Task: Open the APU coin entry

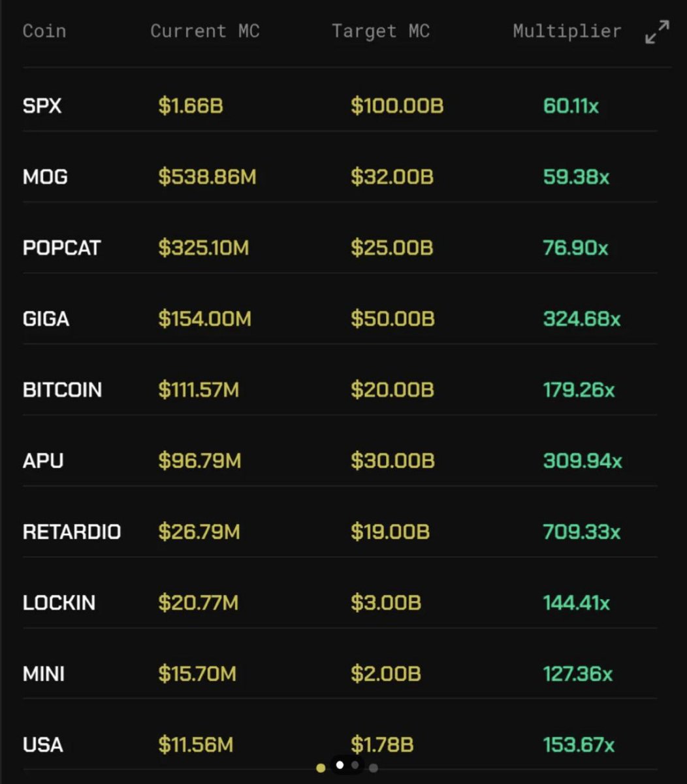Action: [x=43, y=461]
